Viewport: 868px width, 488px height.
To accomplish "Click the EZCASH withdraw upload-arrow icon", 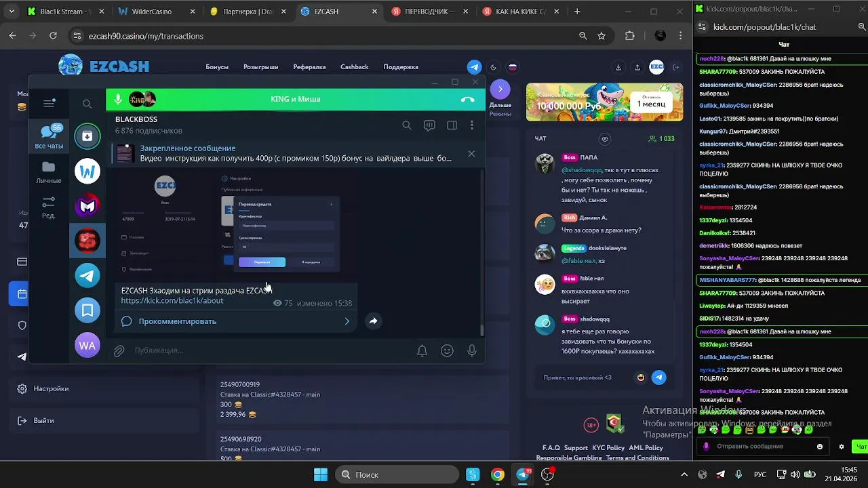I will pos(637,67).
